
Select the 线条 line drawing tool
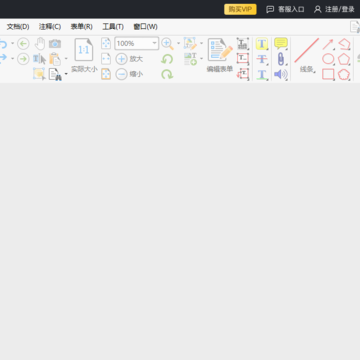pos(306,55)
